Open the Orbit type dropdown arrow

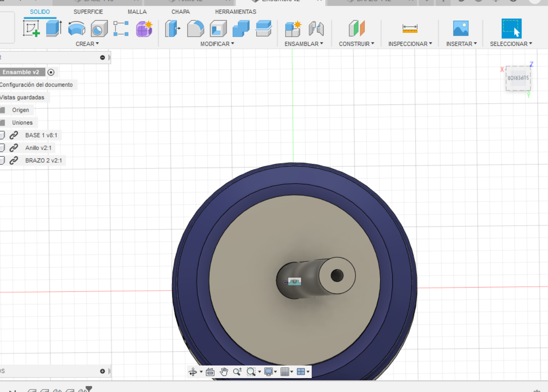point(201,372)
